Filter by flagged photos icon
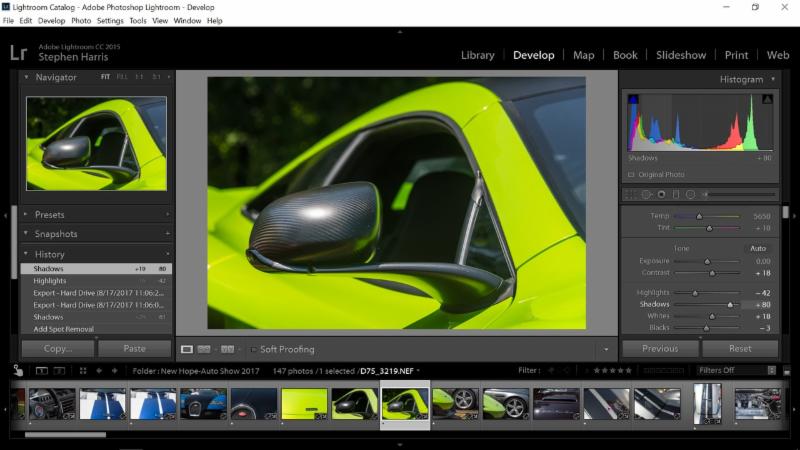 coord(551,370)
